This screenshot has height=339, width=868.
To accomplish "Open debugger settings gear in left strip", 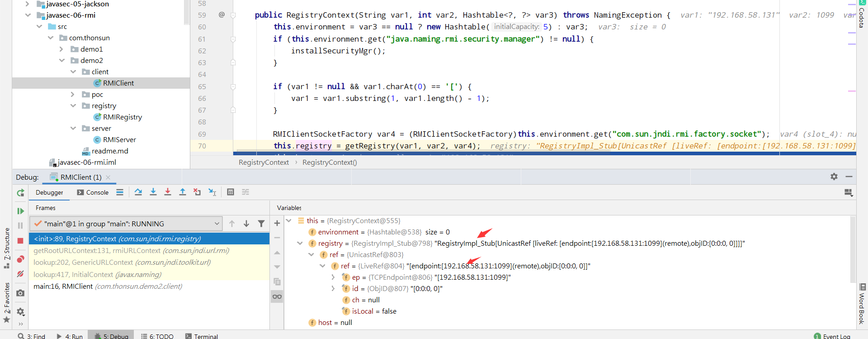I will coord(20,311).
